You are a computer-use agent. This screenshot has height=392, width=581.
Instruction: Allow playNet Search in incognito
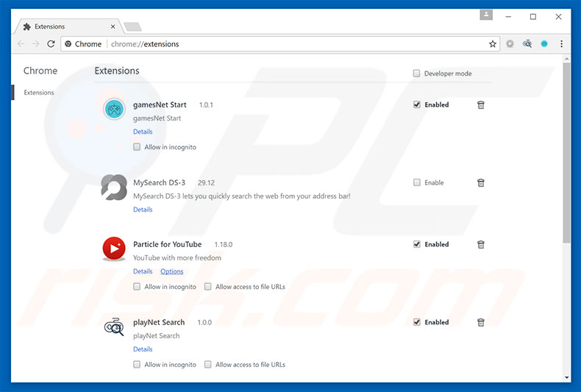(x=137, y=365)
